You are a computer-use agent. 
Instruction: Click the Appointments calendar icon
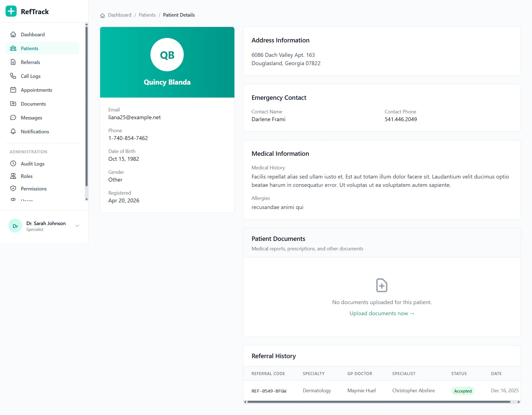(13, 90)
